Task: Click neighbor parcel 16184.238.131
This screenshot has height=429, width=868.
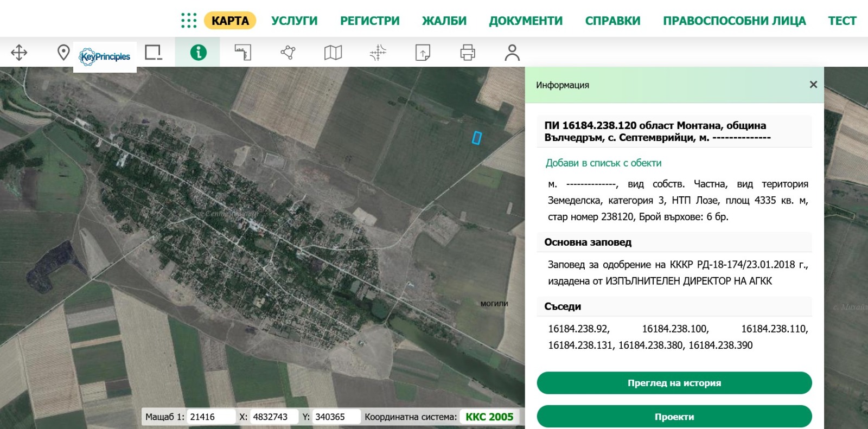Action: 581,345
